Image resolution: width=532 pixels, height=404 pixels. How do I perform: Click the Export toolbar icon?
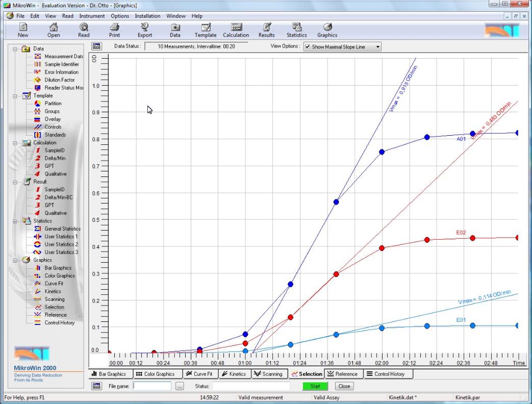coord(144,30)
